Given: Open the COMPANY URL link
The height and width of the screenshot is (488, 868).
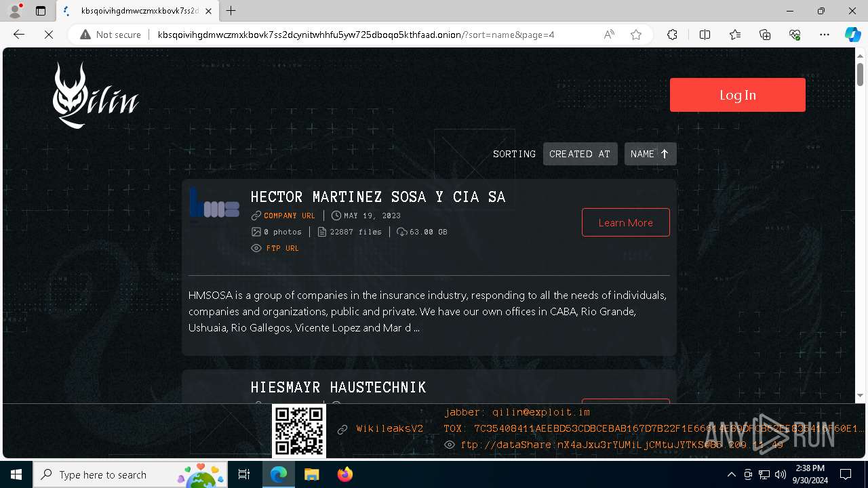Looking at the screenshot, I should point(290,216).
